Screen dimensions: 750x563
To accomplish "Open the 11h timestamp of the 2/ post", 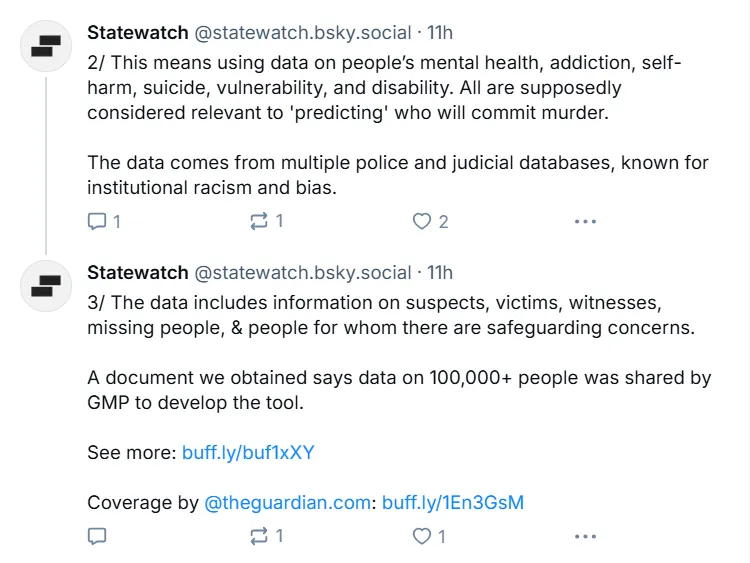I will [x=440, y=33].
